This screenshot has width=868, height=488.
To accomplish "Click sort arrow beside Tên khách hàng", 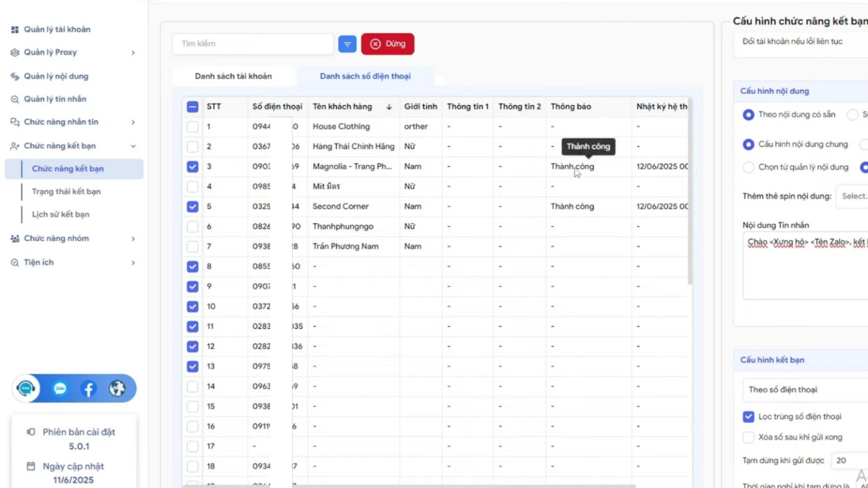I will (x=389, y=107).
